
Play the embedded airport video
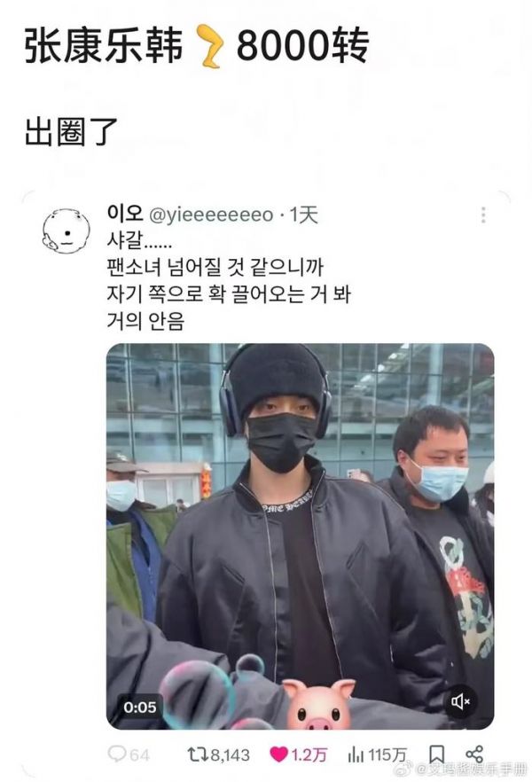tap(301, 536)
